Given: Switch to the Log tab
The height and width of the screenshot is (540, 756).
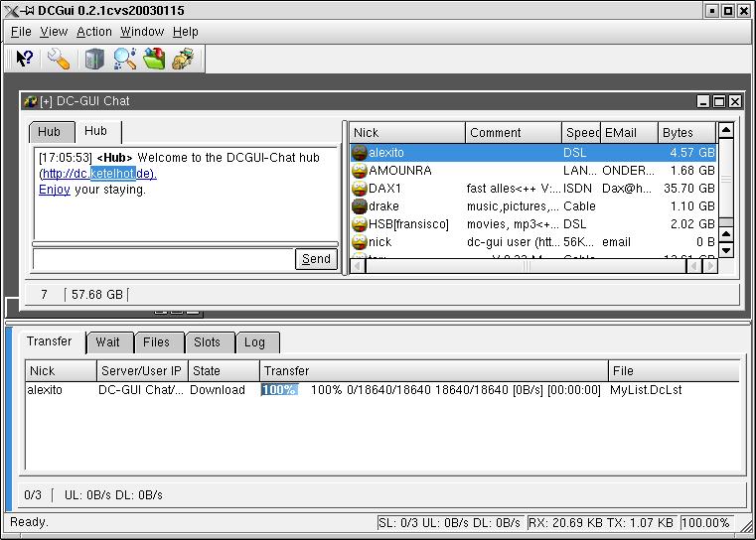Looking at the screenshot, I should point(257,342).
